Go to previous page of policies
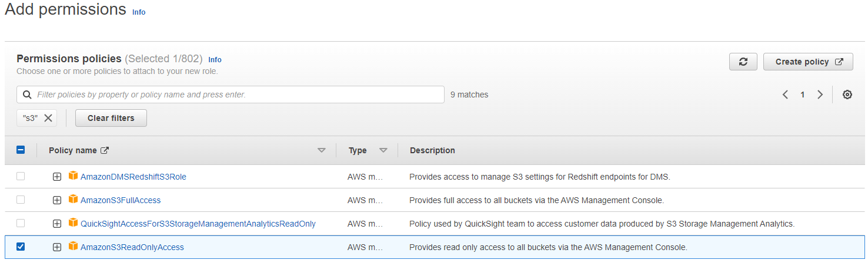 pyautogui.click(x=785, y=95)
